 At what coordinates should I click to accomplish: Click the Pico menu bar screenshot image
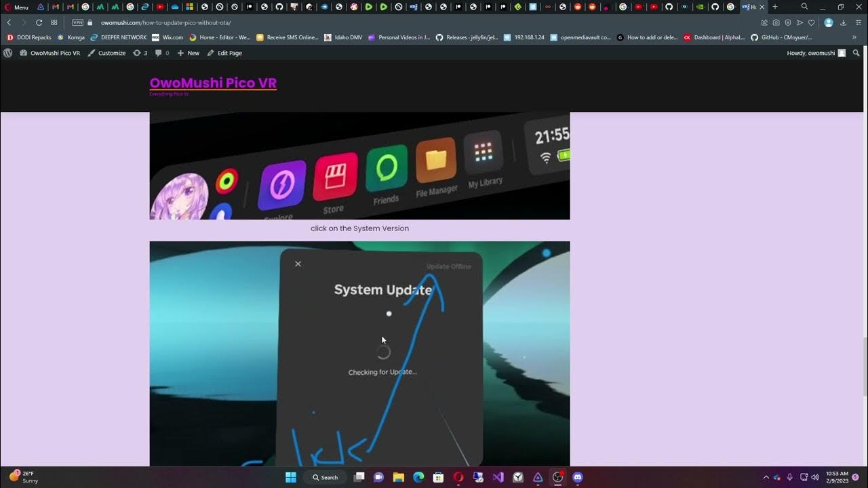point(359,165)
